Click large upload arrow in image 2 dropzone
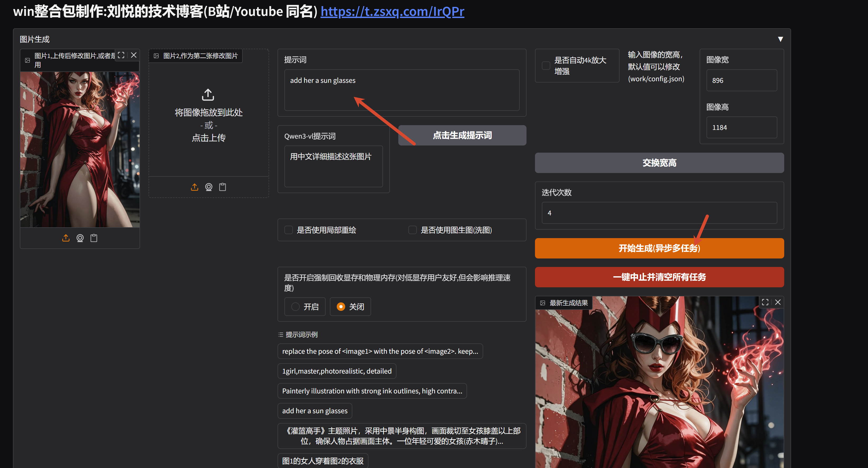Screen dimensions: 868x468 pos(208,95)
